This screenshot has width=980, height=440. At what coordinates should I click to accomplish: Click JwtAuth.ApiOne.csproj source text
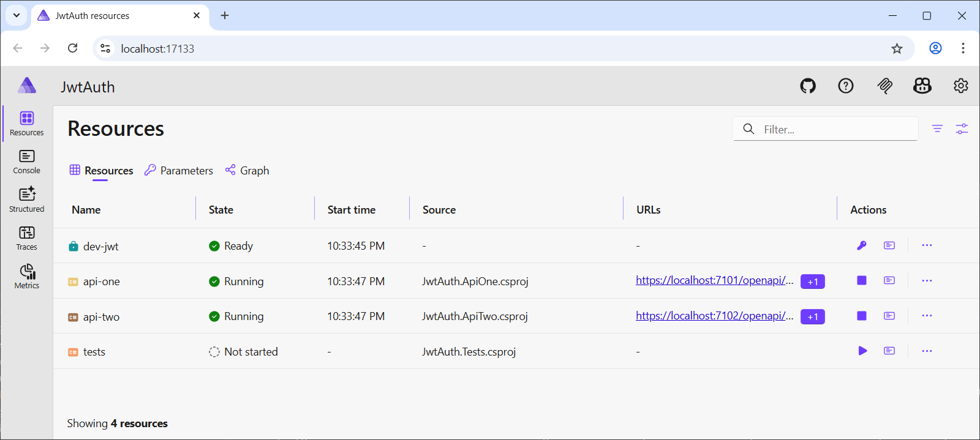(x=475, y=282)
